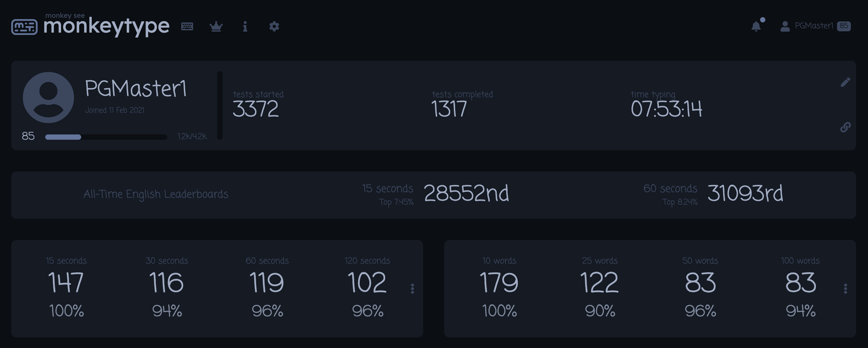868x348 pixels.
Task: Open settings with the gear icon
Action: point(274,26)
